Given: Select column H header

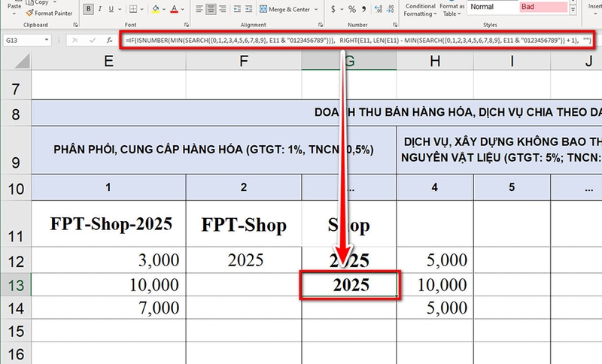Looking at the screenshot, I should (435, 61).
